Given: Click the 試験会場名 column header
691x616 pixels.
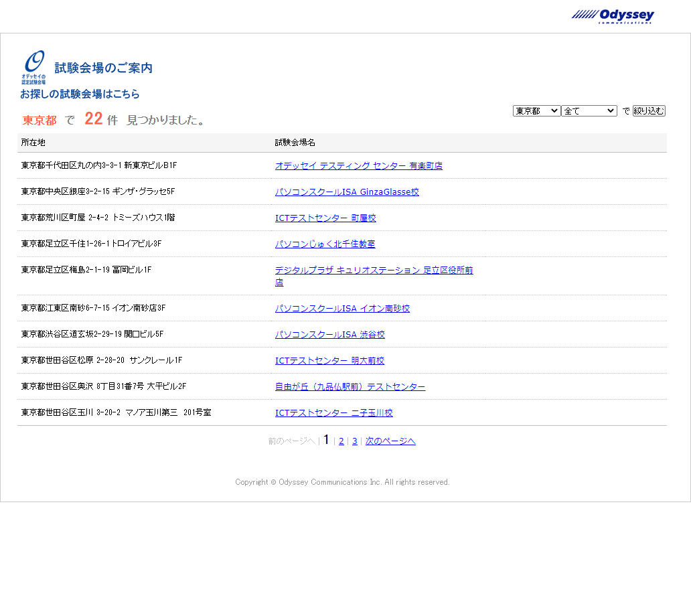Looking at the screenshot, I should (x=295, y=143).
